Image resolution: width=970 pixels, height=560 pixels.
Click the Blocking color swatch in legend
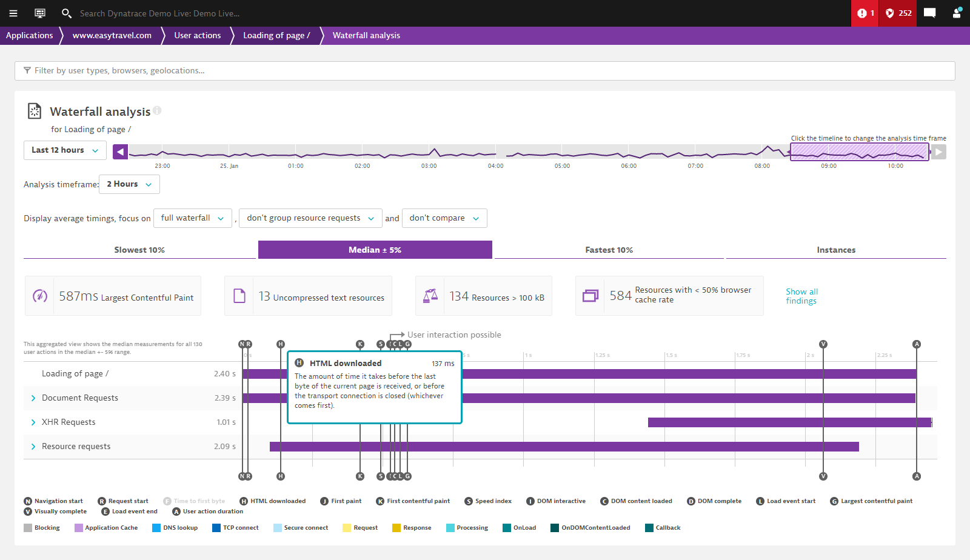(28, 528)
